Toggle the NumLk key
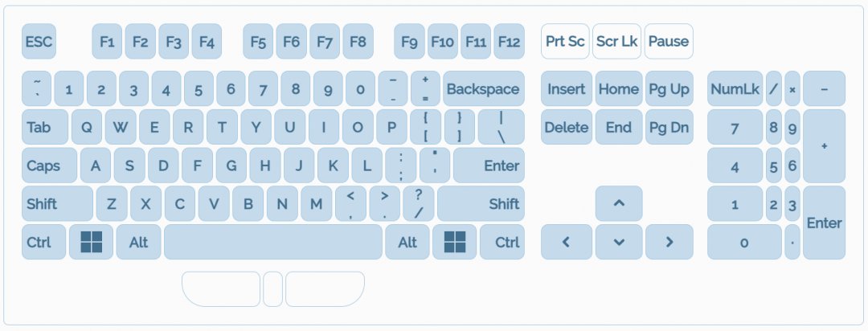The height and width of the screenshot is (331, 868). [735, 88]
